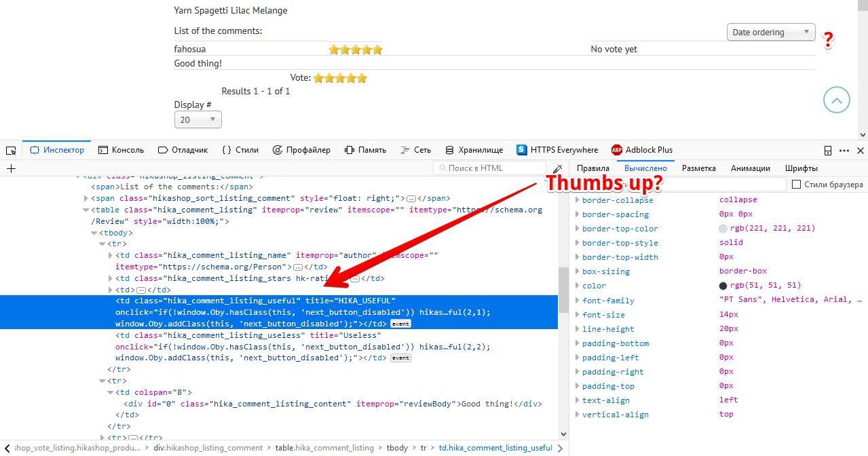Screen dimensions: 868x456
Task: Expand the hikashop_sort_listing_comment span node
Action: pos(86,198)
